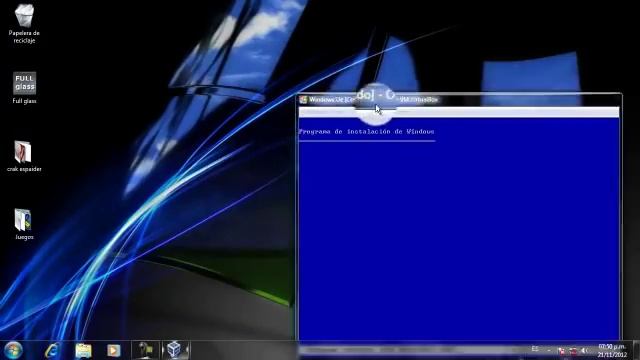Select the crak espaider desktop icon

point(24,156)
